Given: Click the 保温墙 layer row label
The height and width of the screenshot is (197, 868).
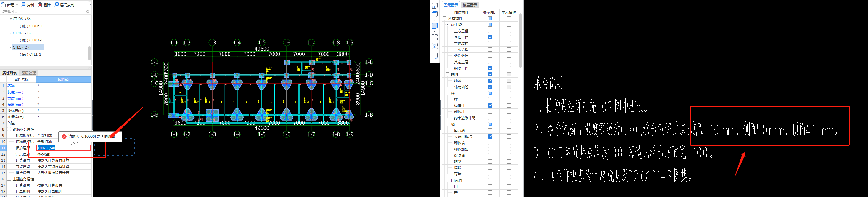Looking at the screenshot, I should [x=459, y=156].
